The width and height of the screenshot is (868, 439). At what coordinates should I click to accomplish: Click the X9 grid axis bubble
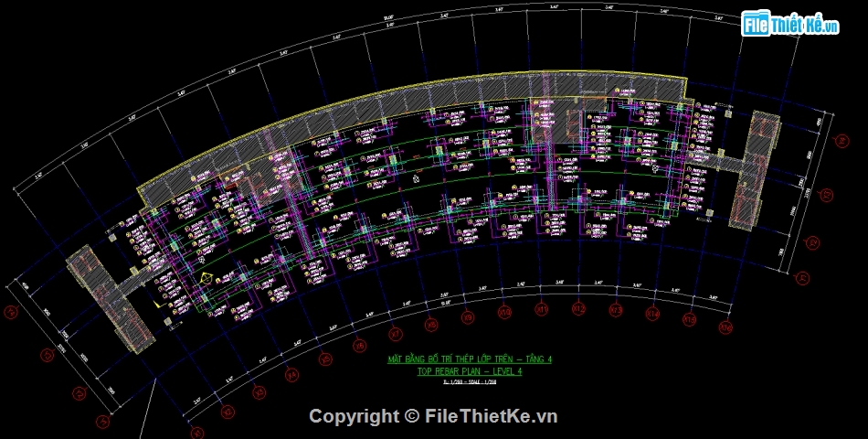click(x=468, y=317)
